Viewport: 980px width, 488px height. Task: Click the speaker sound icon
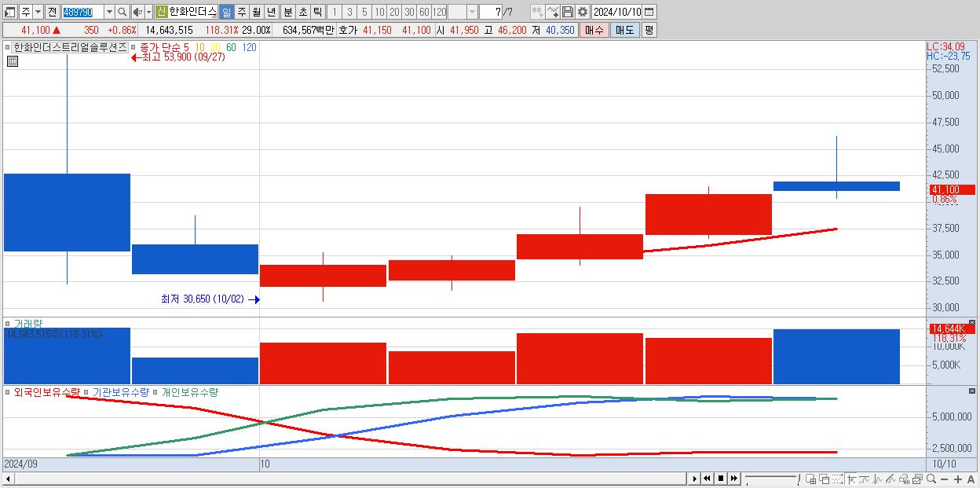(137, 12)
